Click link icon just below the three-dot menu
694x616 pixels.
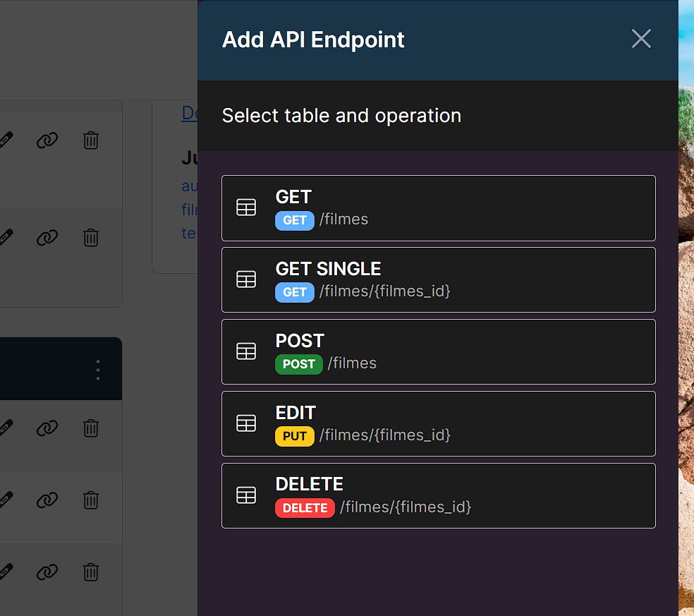(47, 428)
